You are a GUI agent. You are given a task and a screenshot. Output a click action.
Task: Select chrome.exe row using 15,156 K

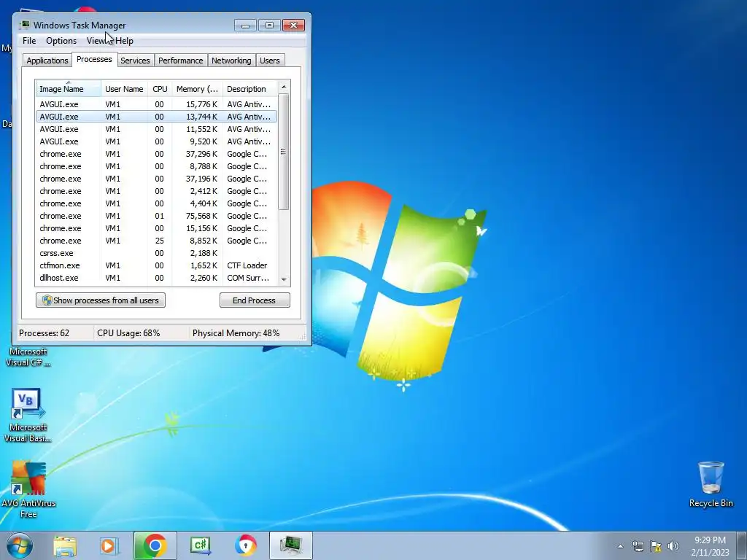156,228
